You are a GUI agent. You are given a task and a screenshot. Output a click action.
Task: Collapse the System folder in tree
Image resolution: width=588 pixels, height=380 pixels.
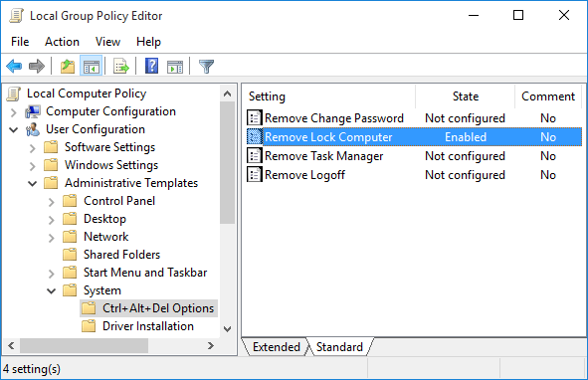[52, 291]
